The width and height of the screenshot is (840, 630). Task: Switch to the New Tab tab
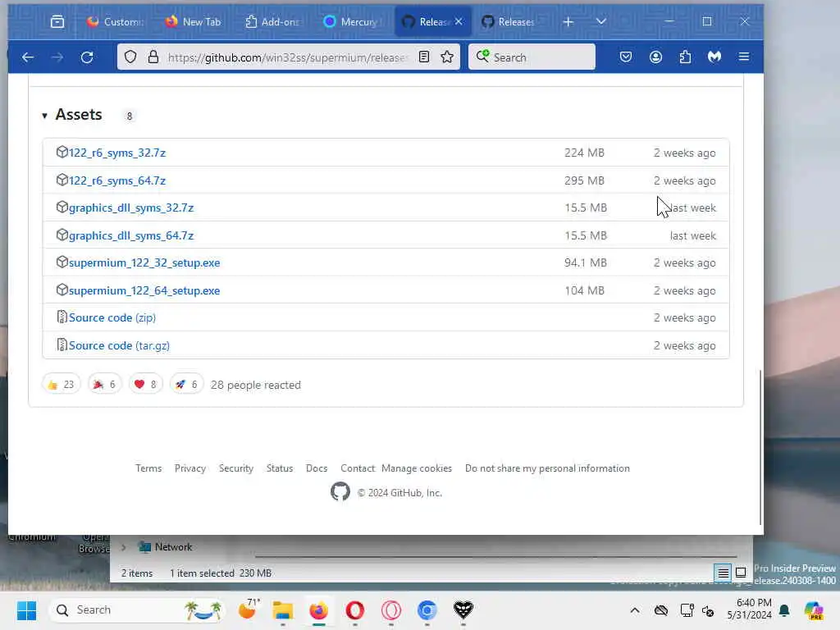pos(194,21)
